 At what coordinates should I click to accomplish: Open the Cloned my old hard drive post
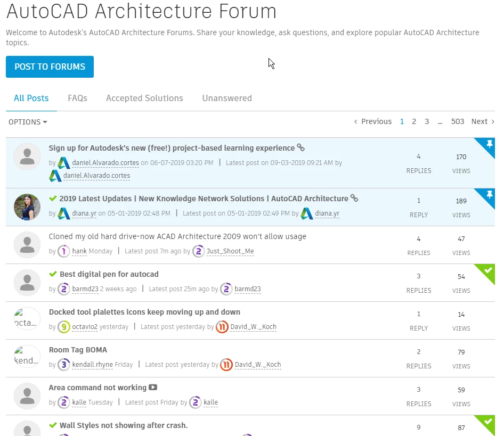click(177, 236)
